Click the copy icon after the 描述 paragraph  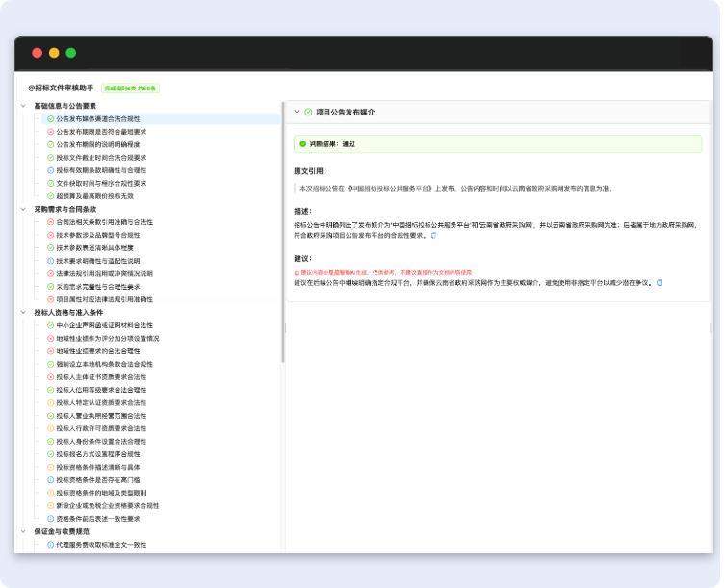click(x=434, y=235)
